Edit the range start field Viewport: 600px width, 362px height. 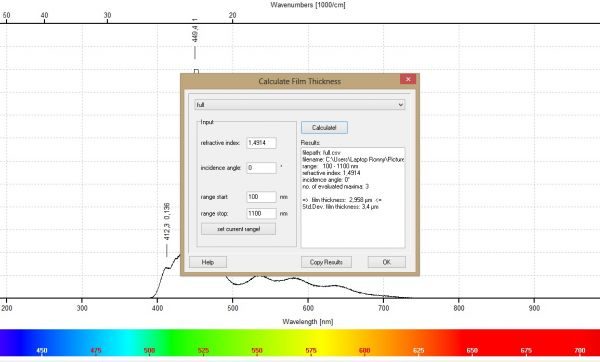(x=261, y=197)
